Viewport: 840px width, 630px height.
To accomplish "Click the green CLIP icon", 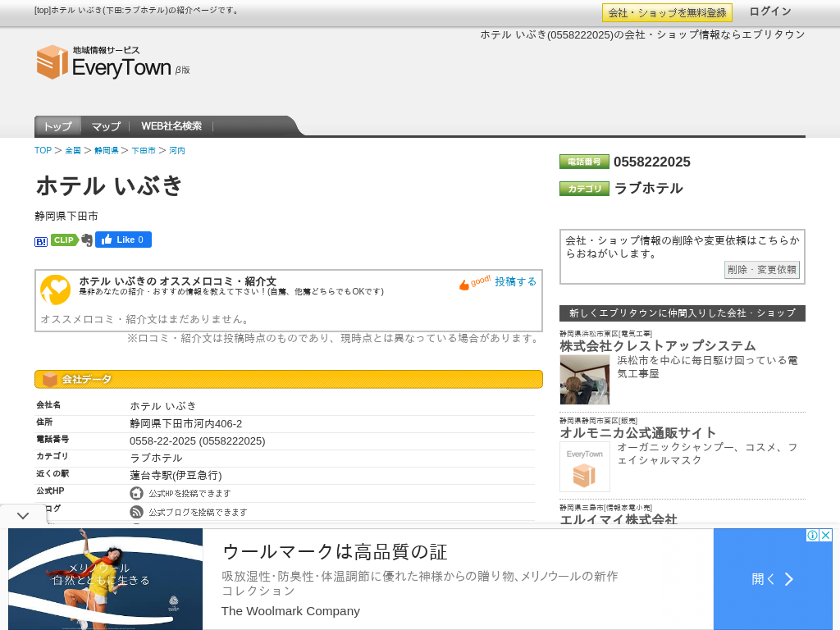I will (64, 240).
